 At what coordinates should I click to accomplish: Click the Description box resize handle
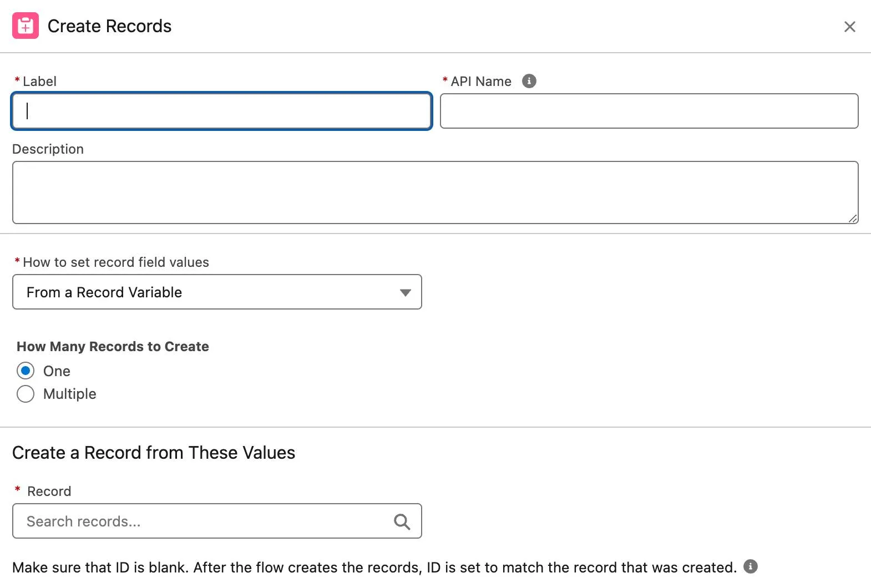click(x=853, y=219)
